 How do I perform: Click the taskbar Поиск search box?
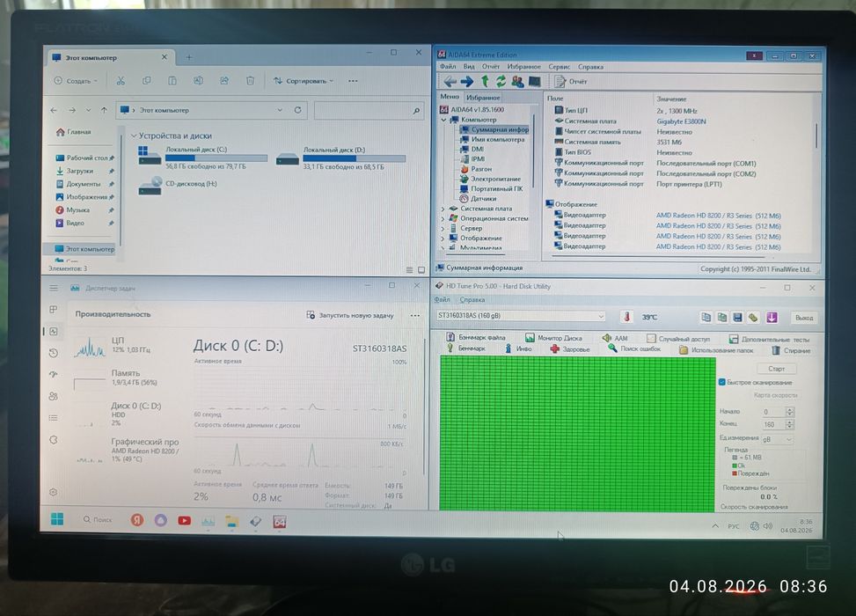tap(98, 519)
